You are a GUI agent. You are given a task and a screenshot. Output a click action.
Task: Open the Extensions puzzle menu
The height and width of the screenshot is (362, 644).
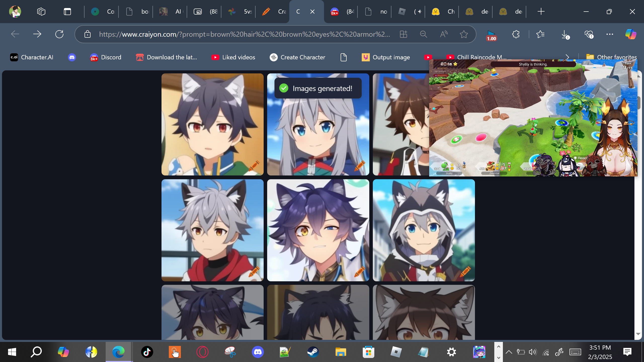(516, 34)
